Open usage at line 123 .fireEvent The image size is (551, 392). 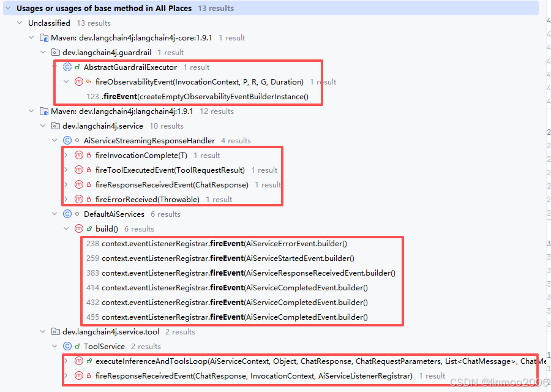(x=197, y=96)
